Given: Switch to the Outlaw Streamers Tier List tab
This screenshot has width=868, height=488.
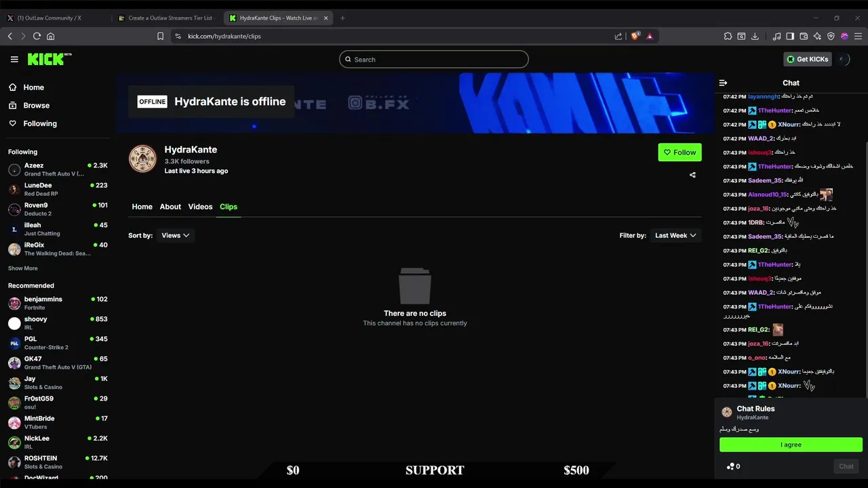Looking at the screenshot, I should [166, 18].
